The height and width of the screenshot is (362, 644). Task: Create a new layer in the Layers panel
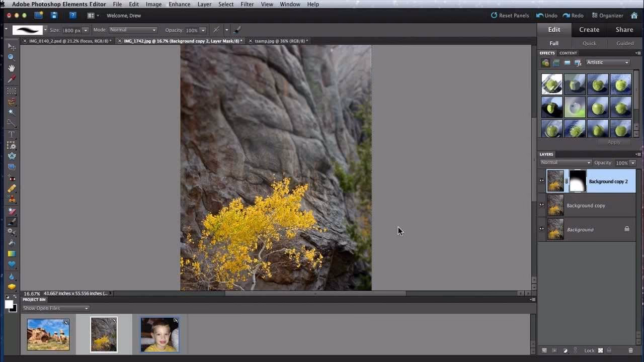(x=544, y=350)
